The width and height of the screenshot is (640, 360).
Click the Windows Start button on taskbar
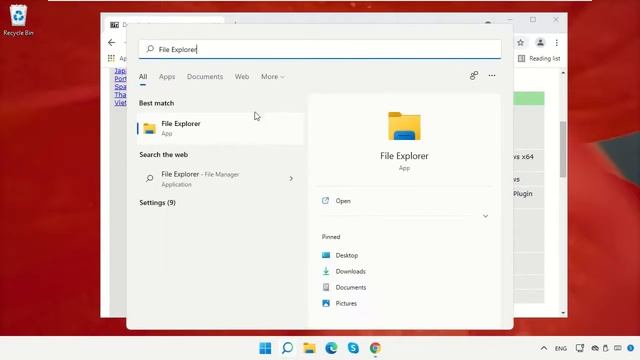265,348
